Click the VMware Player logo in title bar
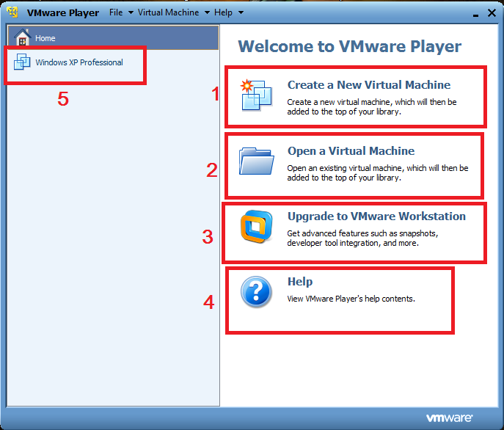This screenshot has width=504, height=430. 13,12
